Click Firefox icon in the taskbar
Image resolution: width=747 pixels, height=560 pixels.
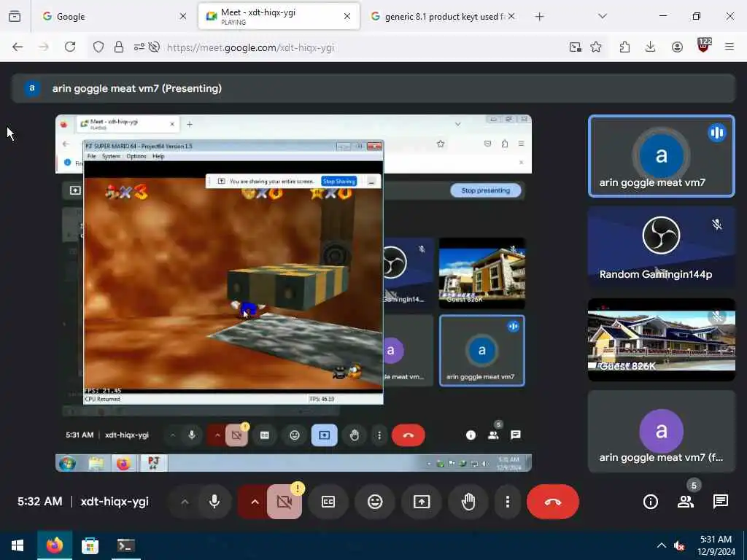tap(54, 545)
